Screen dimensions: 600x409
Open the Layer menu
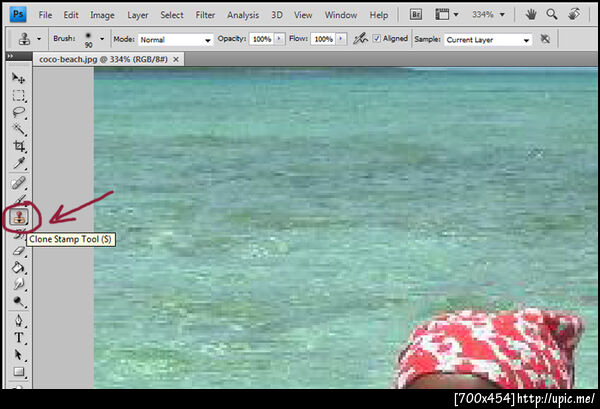[x=138, y=15]
